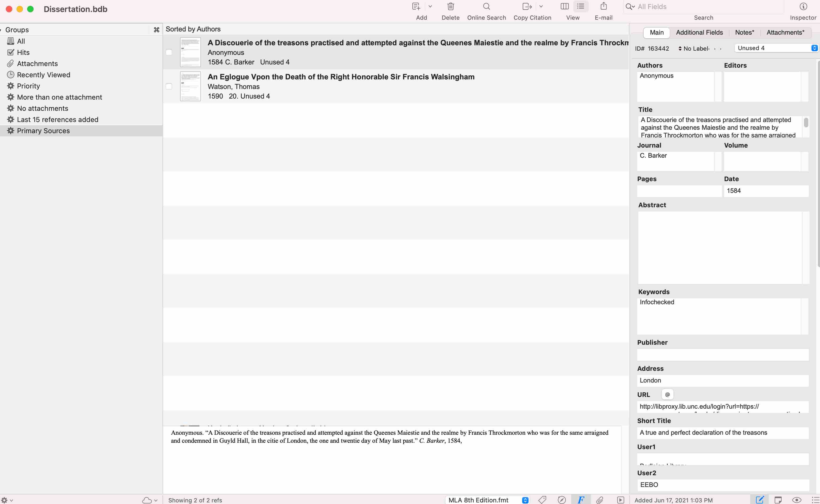Open the Primary Sources group
This screenshot has width=820, height=504.
(x=43, y=131)
